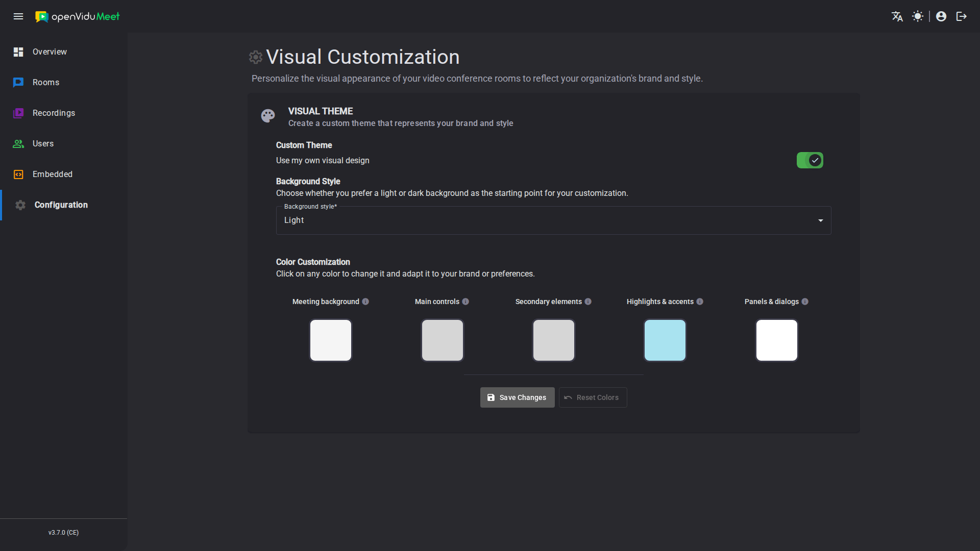Click the Recordings sidebar icon
Screen dimensions: 980x551
[x=18, y=113]
